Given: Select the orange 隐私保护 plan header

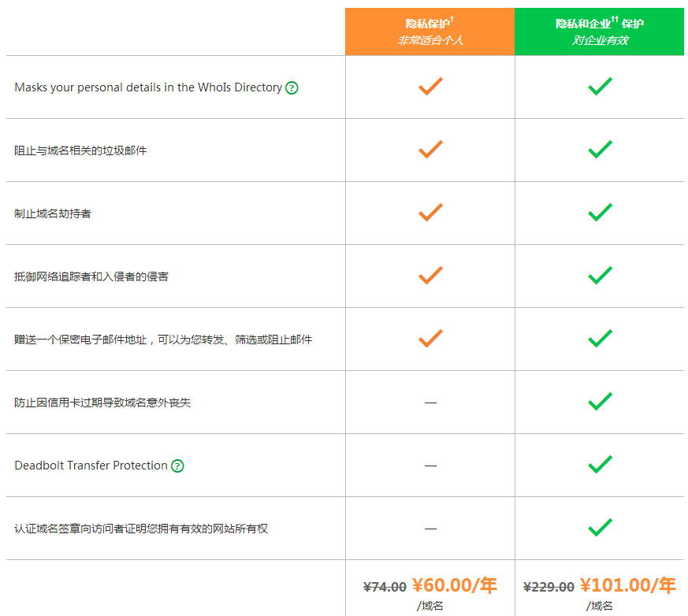Looking at the screenshot, I should point(430,32).
